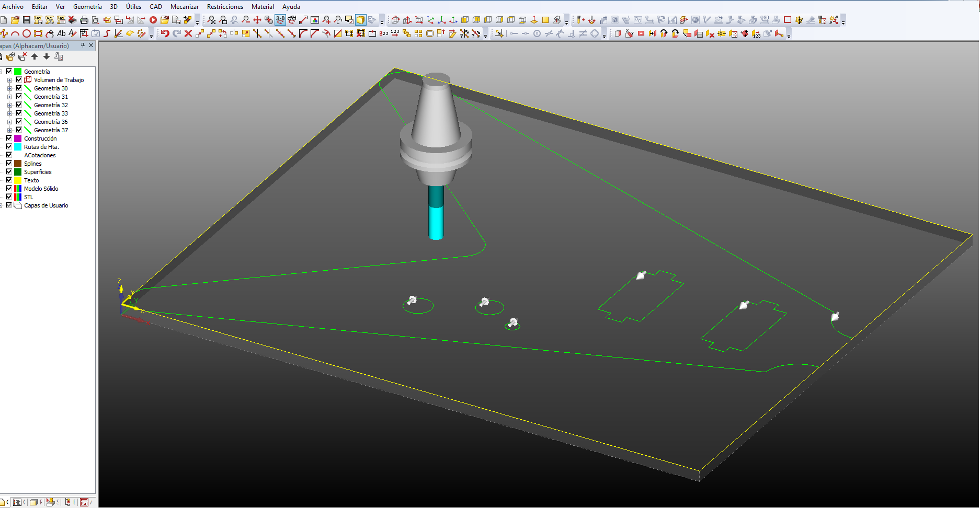Click the Save floppy disk icon
Image resolution: width=980 pixels, height=508 pixels.
[27, 20]
